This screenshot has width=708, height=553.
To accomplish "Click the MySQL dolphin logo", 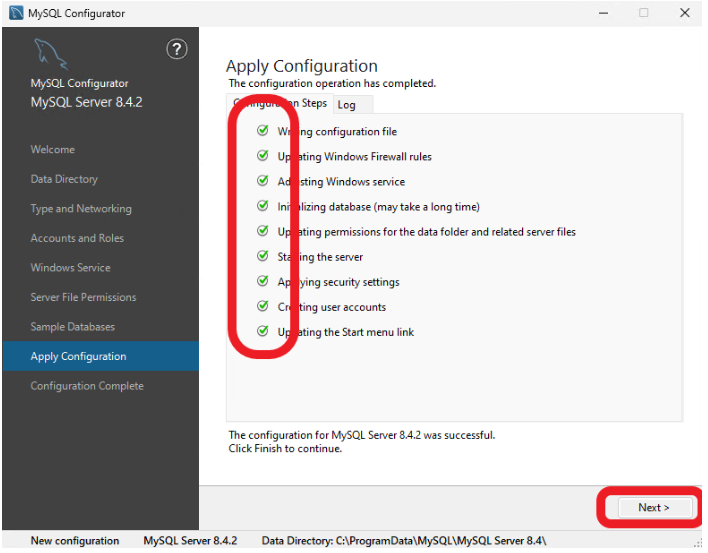I will click(x=50, y=54).
